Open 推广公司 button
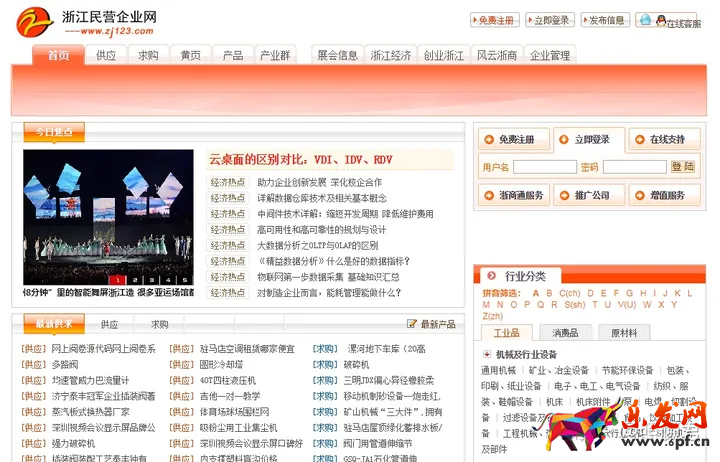Image resolution: width=720 pixels, height=462 pixels. (589, 195)
